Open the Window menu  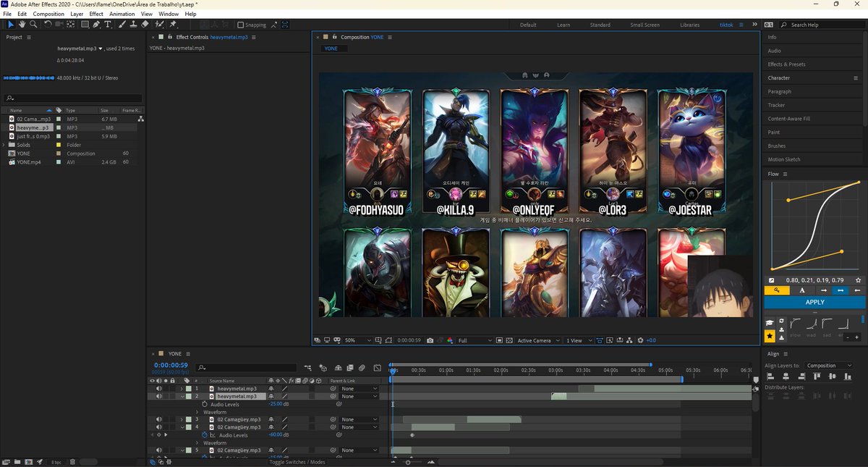click(169, 14)
